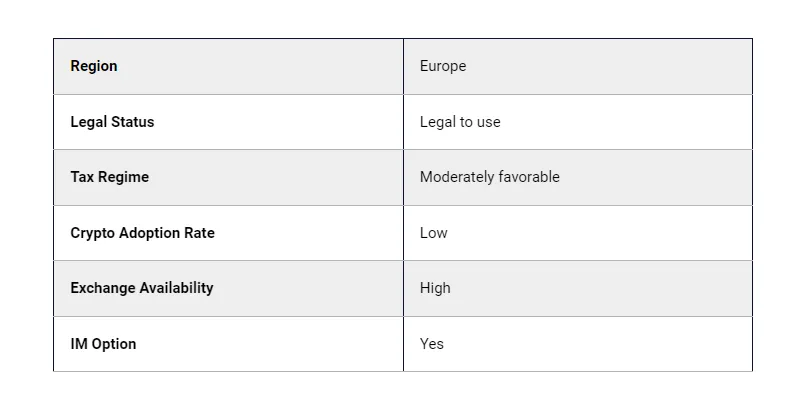Click the word "favorable" in the table

528,177
